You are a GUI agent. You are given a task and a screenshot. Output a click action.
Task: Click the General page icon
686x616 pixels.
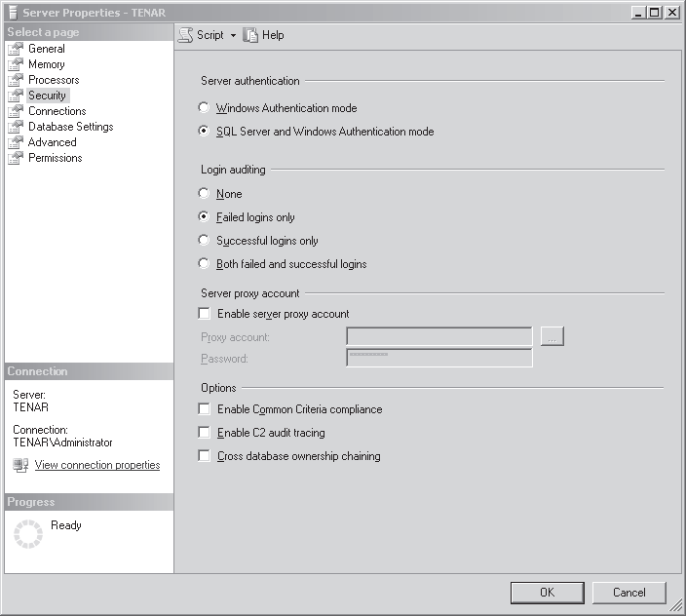pos(16,49)
